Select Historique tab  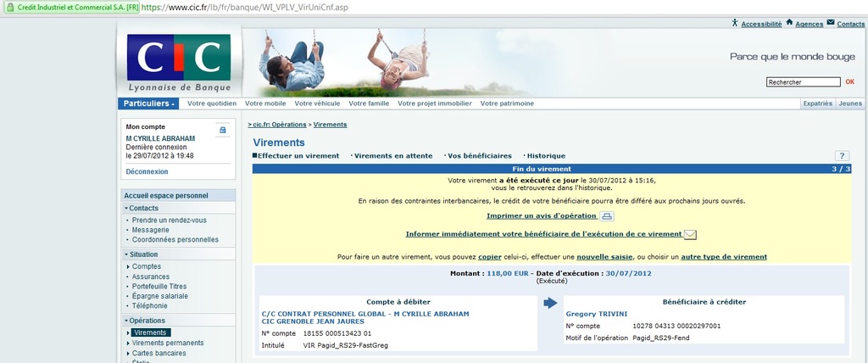tap(546, 156)
